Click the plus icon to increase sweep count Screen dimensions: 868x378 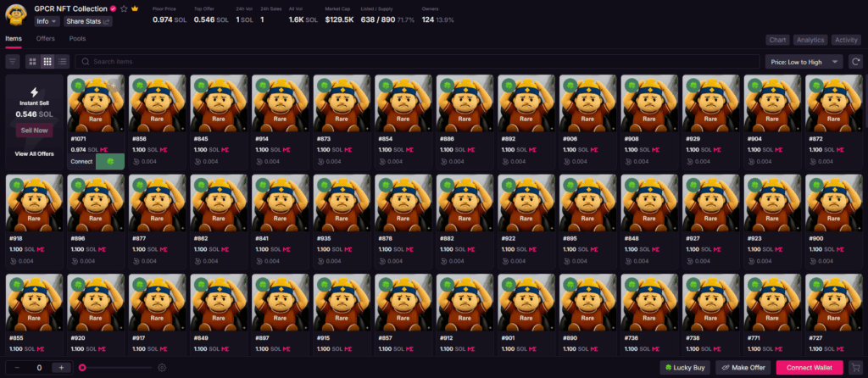coord(60,368)
